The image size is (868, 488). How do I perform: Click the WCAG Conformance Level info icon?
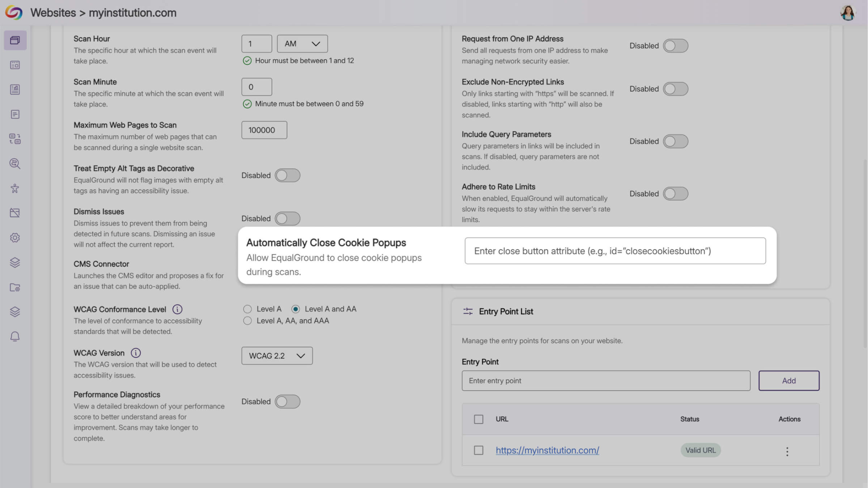coord(177,309)
